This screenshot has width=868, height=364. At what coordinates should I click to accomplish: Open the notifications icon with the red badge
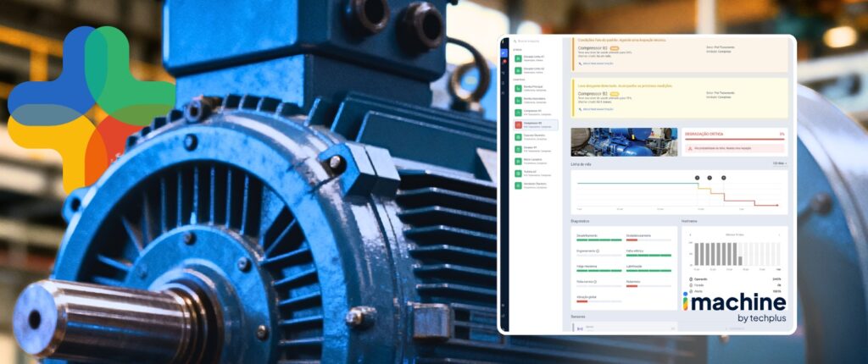click(504, 62)
